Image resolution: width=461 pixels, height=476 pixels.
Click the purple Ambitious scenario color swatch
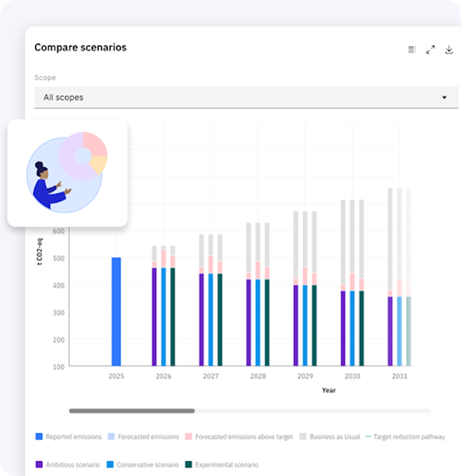click(39, 464)
